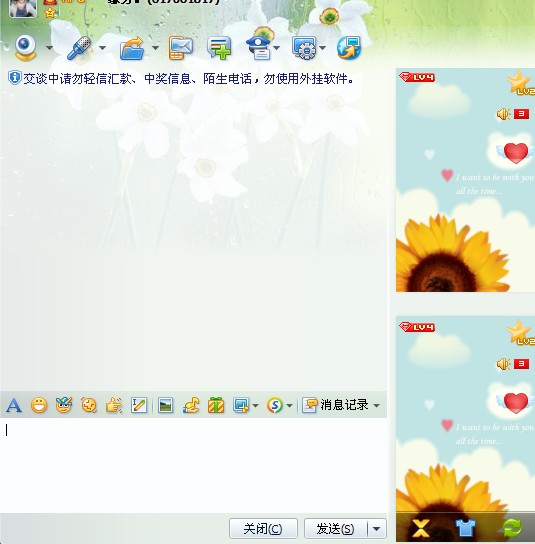Send a file using the folder icon
Viewport: 535px width, 544px height.
coord(132,48)
